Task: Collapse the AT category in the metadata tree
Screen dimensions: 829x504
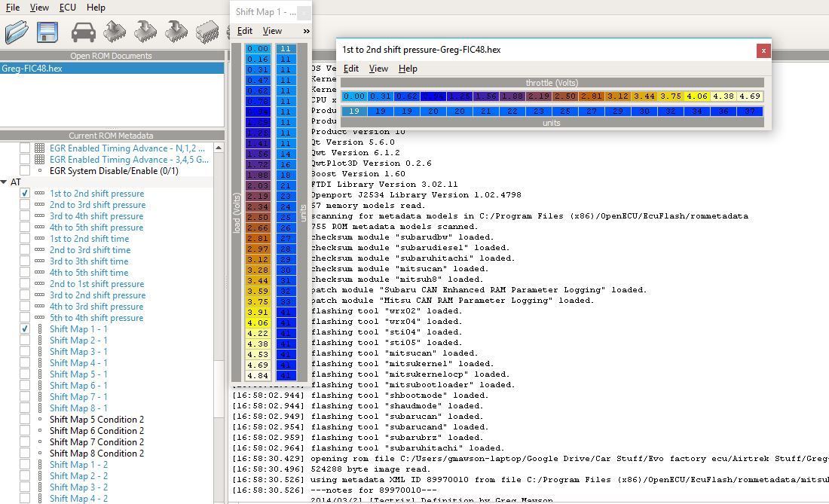Action: pyautogui.click(x=5, y=182)
